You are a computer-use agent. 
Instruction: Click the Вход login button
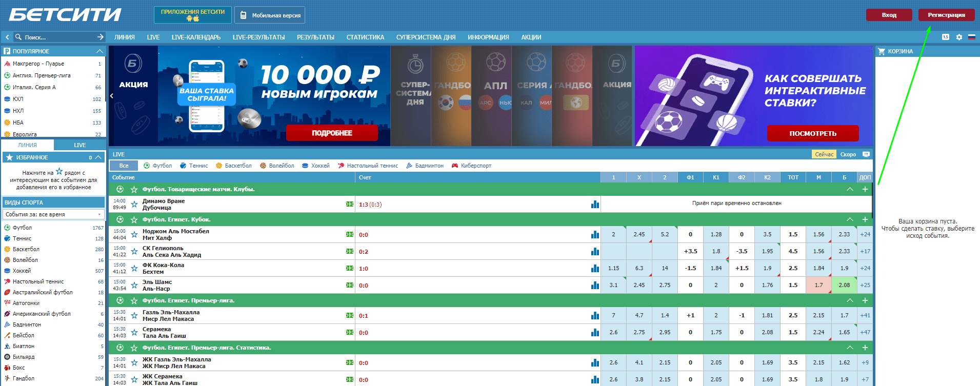pos(889,15)
